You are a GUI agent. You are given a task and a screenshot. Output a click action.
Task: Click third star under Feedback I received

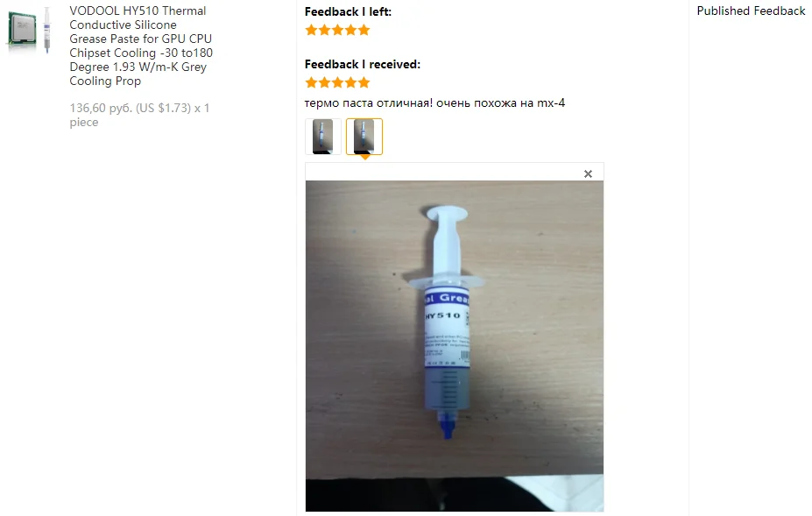pos(337,82)
